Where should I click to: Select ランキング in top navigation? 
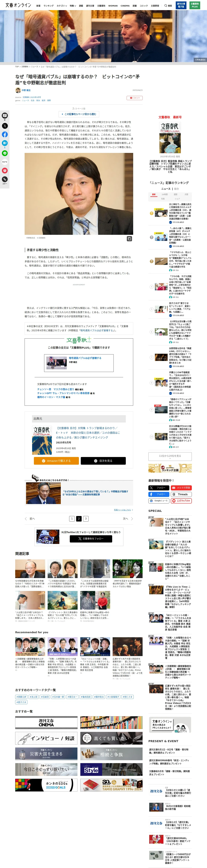pyautogui.click(x=48, y=6)
